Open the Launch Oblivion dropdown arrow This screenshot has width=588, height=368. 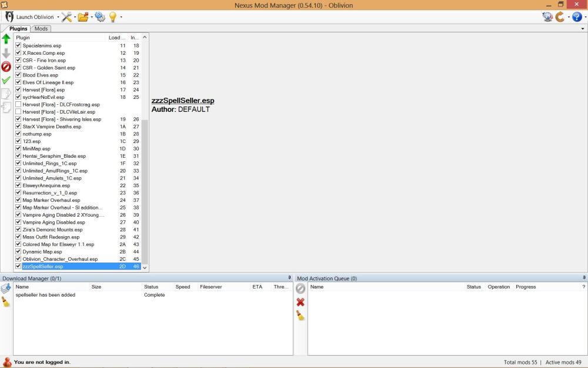(58, 17)
